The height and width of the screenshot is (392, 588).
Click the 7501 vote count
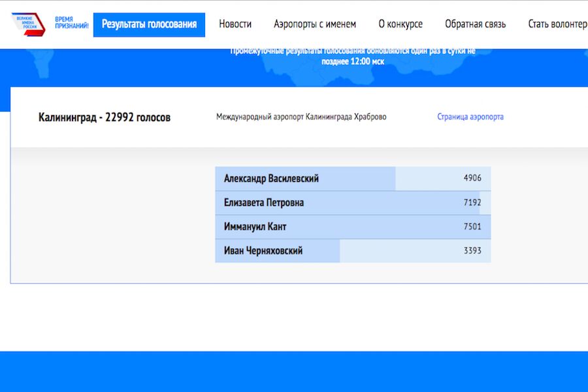coord(472,227)
